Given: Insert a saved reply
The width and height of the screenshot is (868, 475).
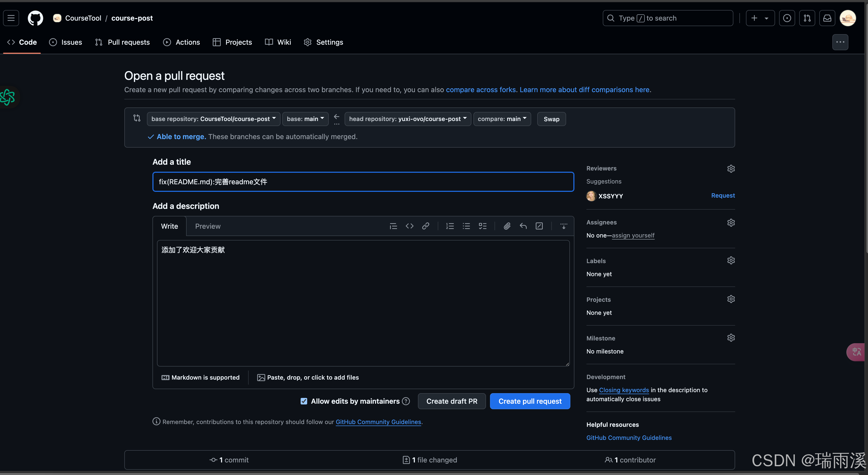Looking at the screenshot, I should 523,226.
